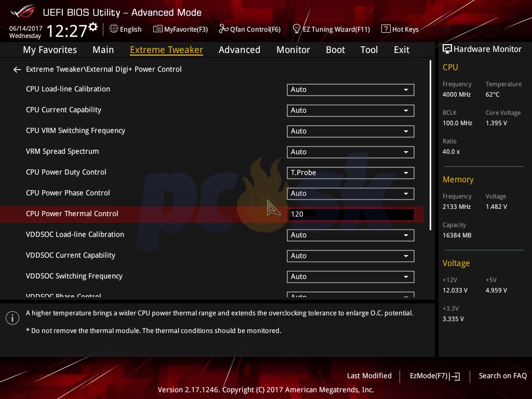532x399 pixels.
Task: Click the settings list vertical scrollbar
Action: [x=430, y=145]
